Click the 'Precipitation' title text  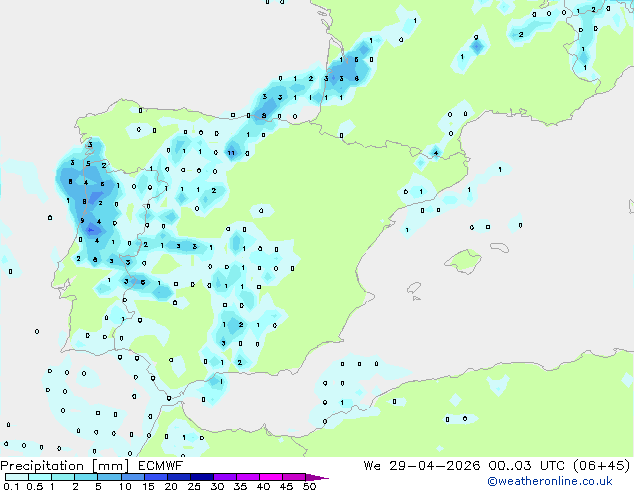coord(42,466)
